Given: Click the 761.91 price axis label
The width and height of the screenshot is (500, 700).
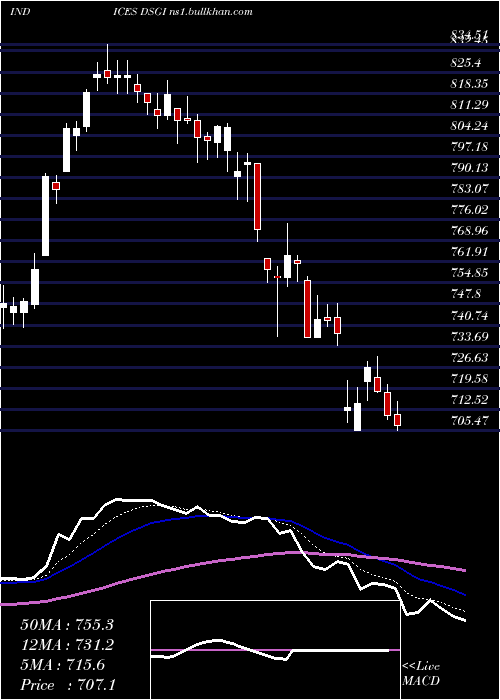Looking at the screenshot, I should point(469,252).
